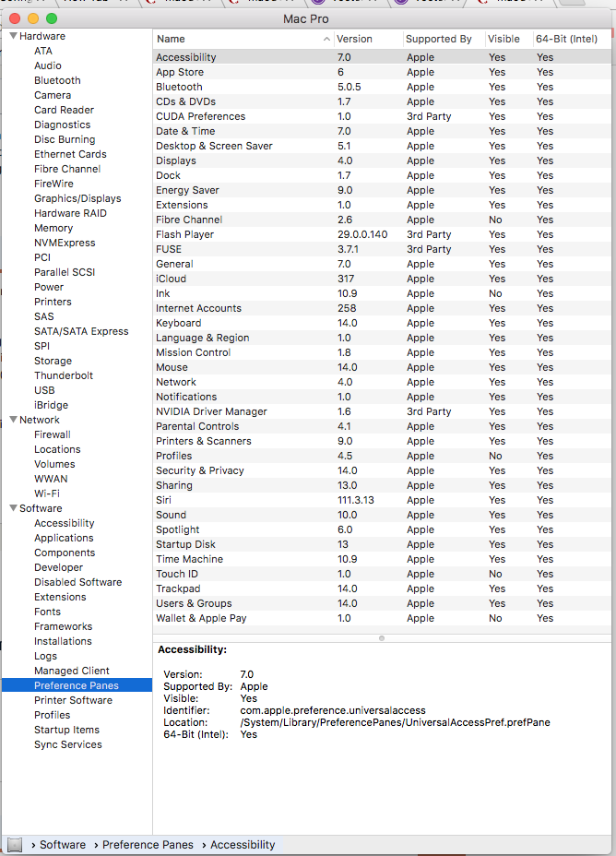Select the highlighted Preference Panes item
The width and height of the screenshot is (616, 856).
tap(77, 685)
